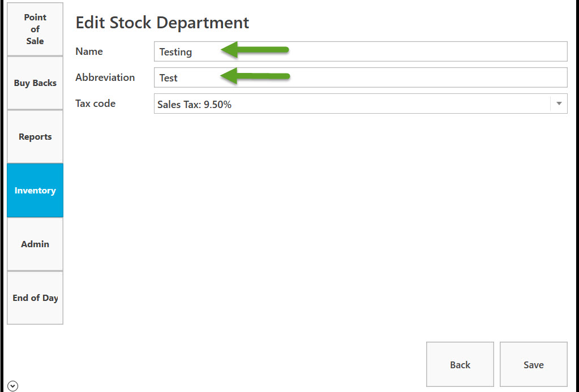Click the Name field label
Viewport: 579px width, 392px height.
89,51
